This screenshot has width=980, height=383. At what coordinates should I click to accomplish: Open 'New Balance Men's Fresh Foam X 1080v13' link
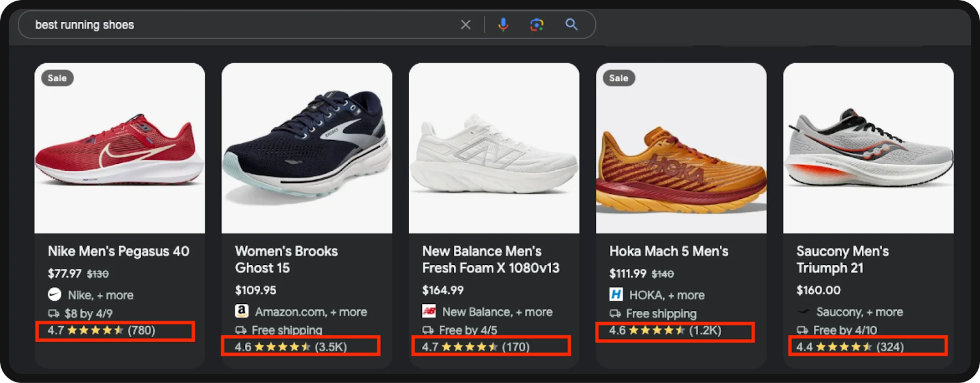point(491,259)
